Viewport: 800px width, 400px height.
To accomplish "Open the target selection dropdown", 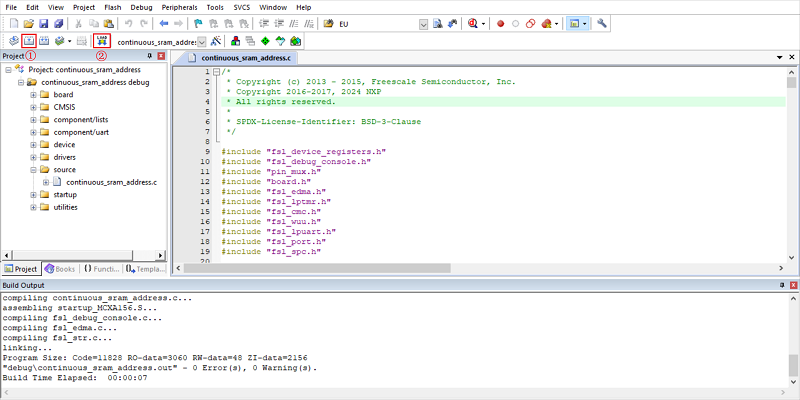I will click(203, 42).
